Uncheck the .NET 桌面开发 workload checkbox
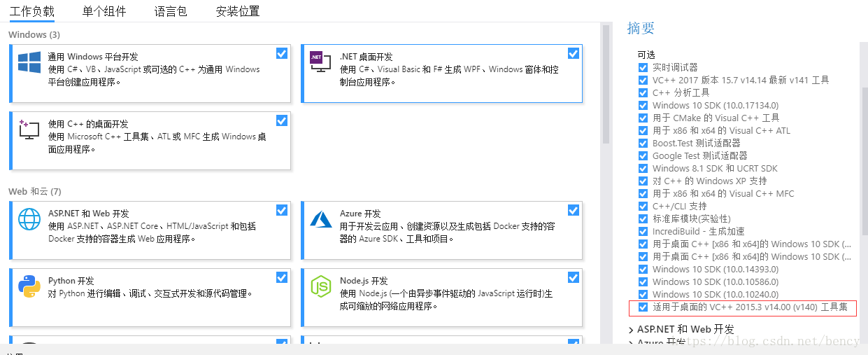Screen dimensions: 868x355 click(x=574, y=53)
